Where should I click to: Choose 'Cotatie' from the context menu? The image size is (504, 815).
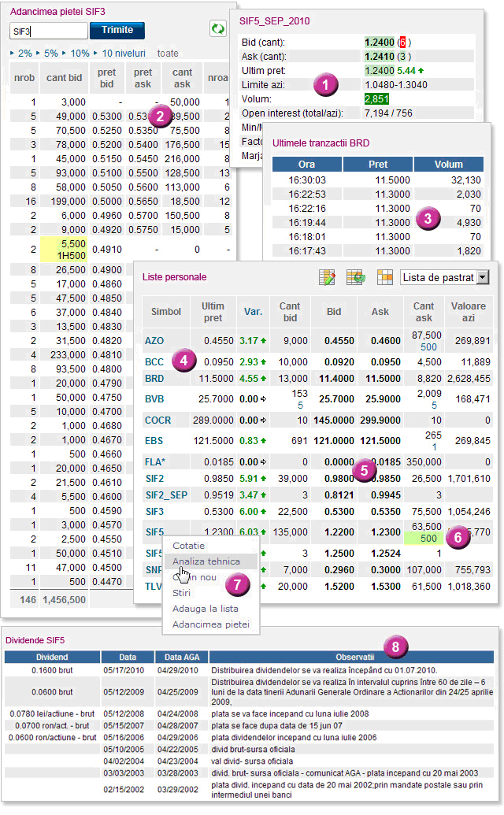[x=188, y=546]
